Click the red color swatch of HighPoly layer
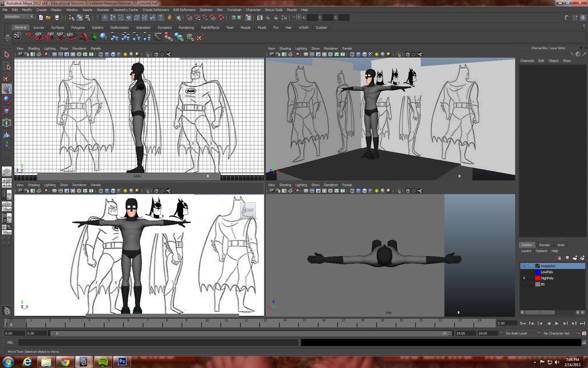 point(538,279)
